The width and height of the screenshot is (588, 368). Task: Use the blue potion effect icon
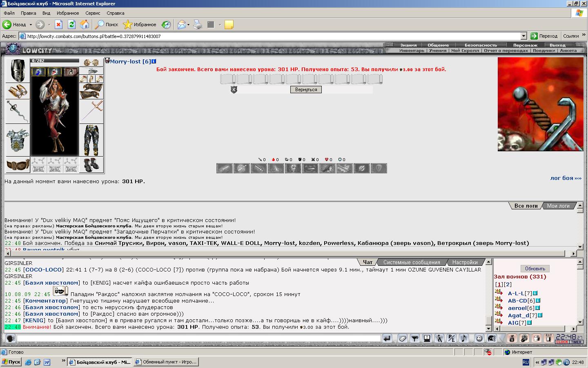[39, 72]
